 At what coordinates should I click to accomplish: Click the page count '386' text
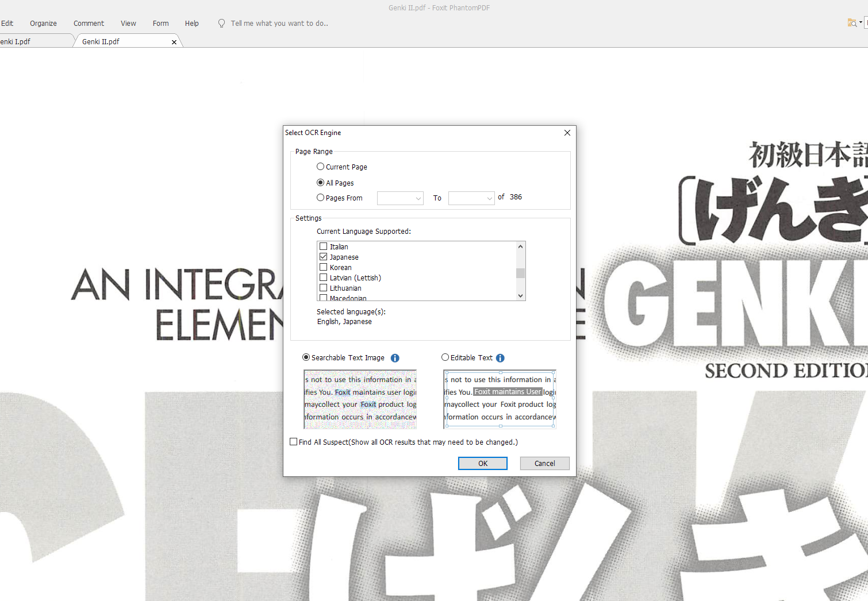516,197
